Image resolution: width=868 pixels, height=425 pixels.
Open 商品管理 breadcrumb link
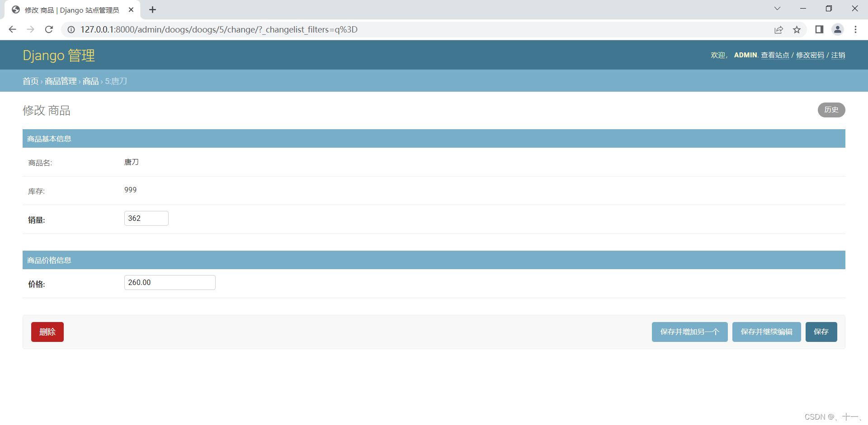pos(61,81)
